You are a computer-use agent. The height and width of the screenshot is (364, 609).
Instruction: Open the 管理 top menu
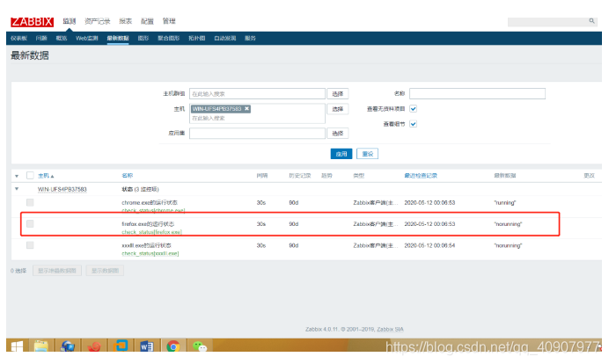[169, 21]
